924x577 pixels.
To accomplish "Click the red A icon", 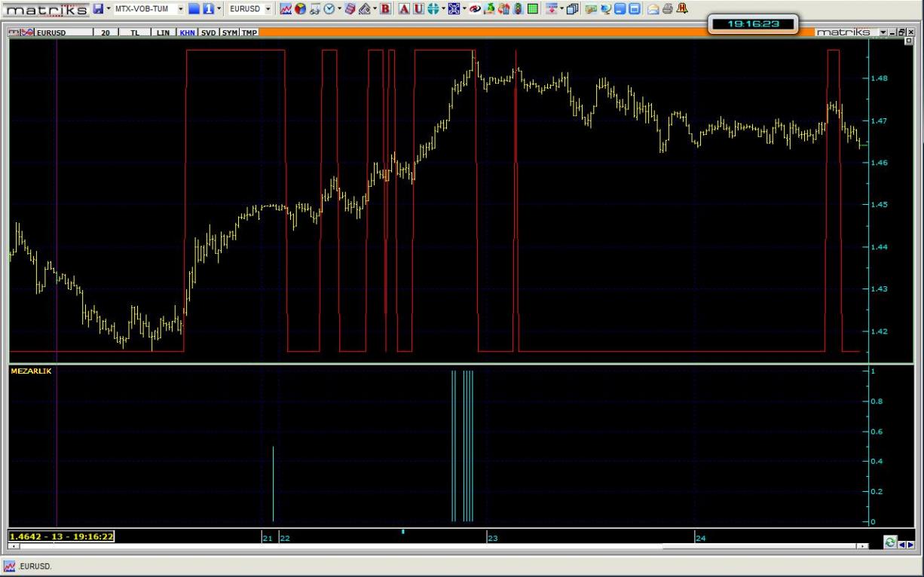I will [404, 9].
